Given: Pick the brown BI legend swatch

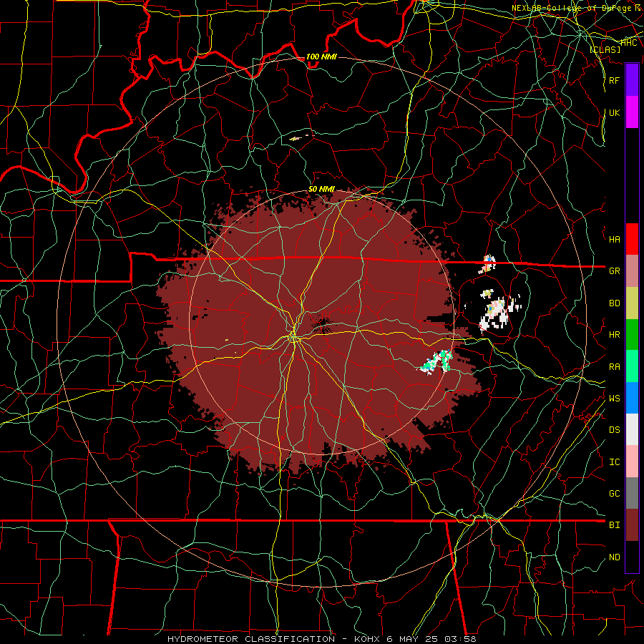Looking at the screenshot, I should point(632,525).
